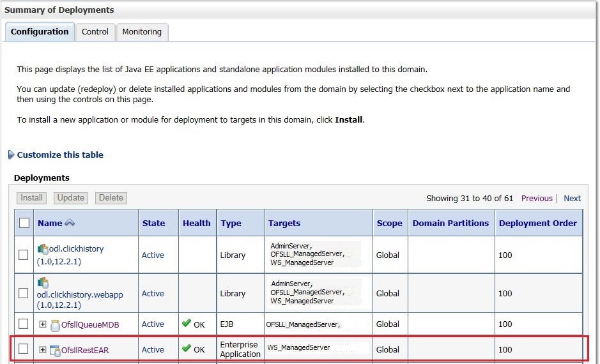The image size is (600, 364).
Task: Click the Domain Partitions column header
Action: [x=450, y=224]
